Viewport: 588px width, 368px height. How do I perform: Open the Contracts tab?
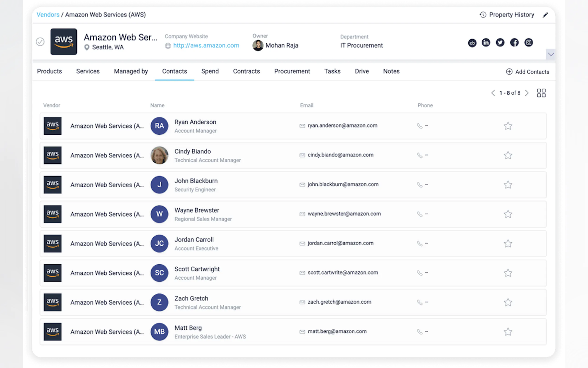(246, 71)
